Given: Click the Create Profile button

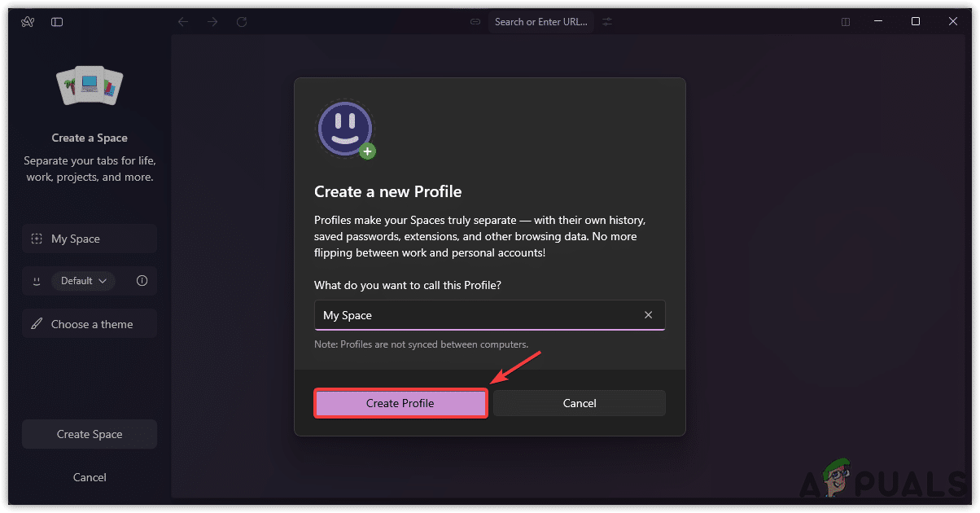Looking at the screenshot, I should tap(400, 403).
